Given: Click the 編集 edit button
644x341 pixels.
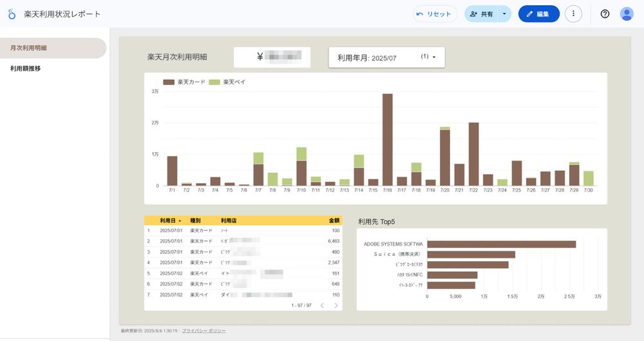Looking at the screenshot, I should click(x=538, y=14).
